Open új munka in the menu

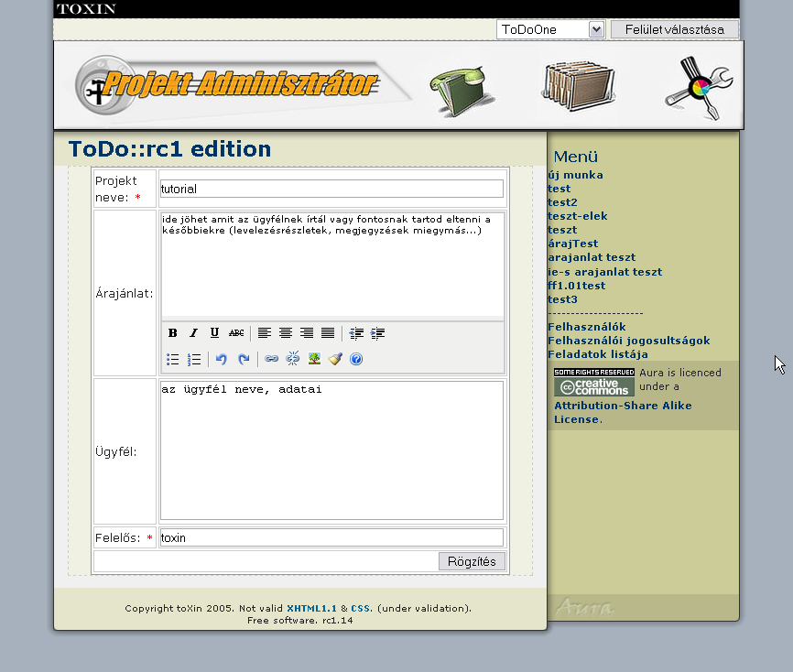(x=575, y=175)
